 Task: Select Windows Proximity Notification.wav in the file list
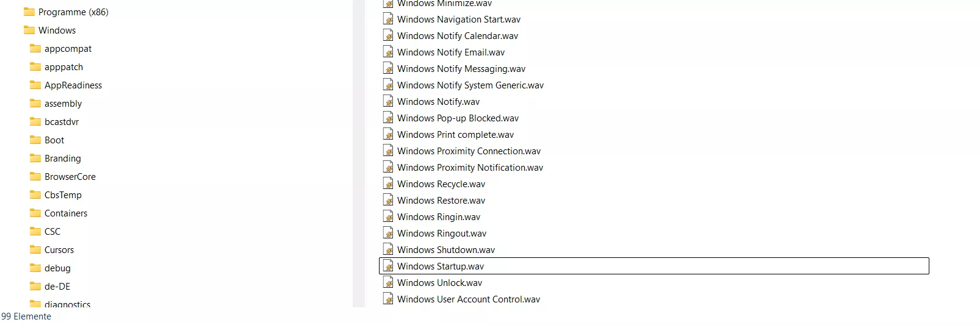[470, 167]
